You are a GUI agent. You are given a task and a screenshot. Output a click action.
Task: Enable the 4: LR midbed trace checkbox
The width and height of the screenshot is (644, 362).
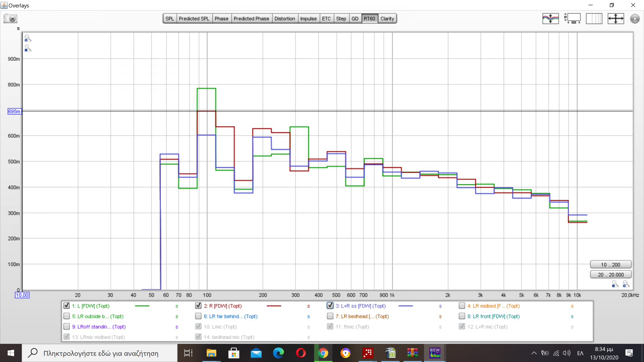[x=462, y=306]
